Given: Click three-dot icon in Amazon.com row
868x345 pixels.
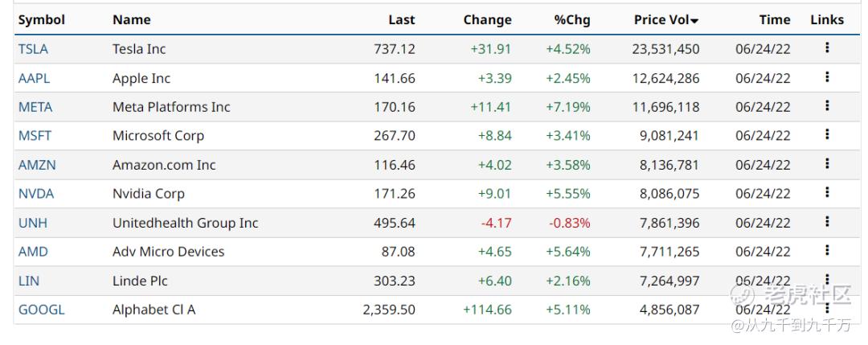Looking at the screenshot, I should 827,164.
